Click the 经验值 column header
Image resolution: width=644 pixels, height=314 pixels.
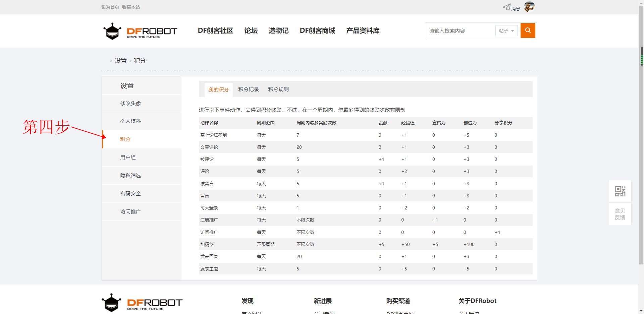coord(408,123)
